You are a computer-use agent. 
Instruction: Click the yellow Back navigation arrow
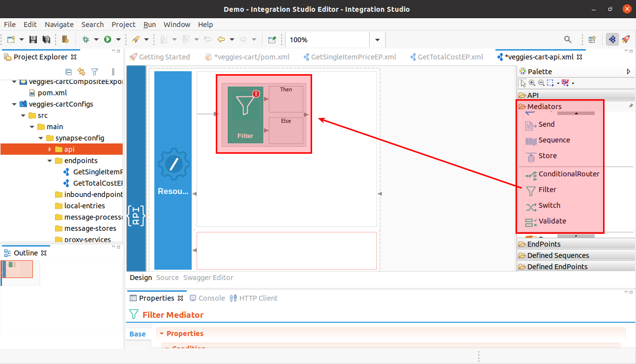tap(221, 39)
